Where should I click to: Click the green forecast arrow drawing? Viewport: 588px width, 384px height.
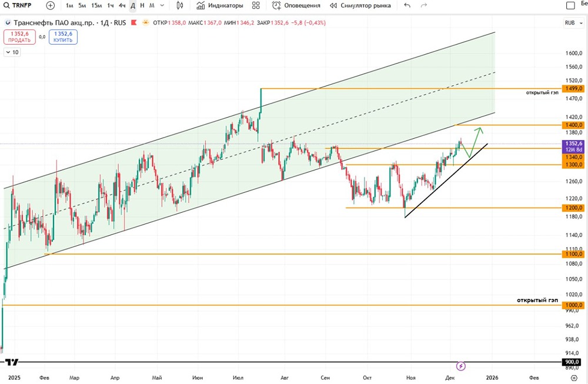pyautogui.click(x=473, y=142)
